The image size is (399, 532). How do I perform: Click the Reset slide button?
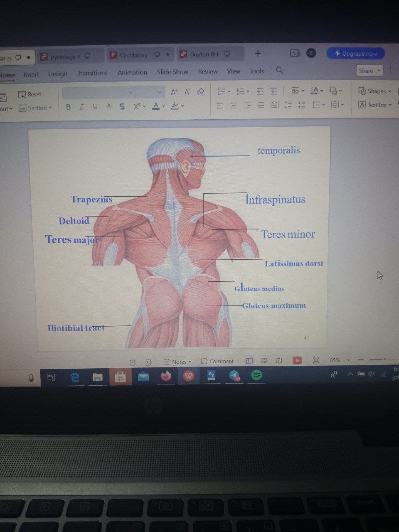tap(30, 94)
